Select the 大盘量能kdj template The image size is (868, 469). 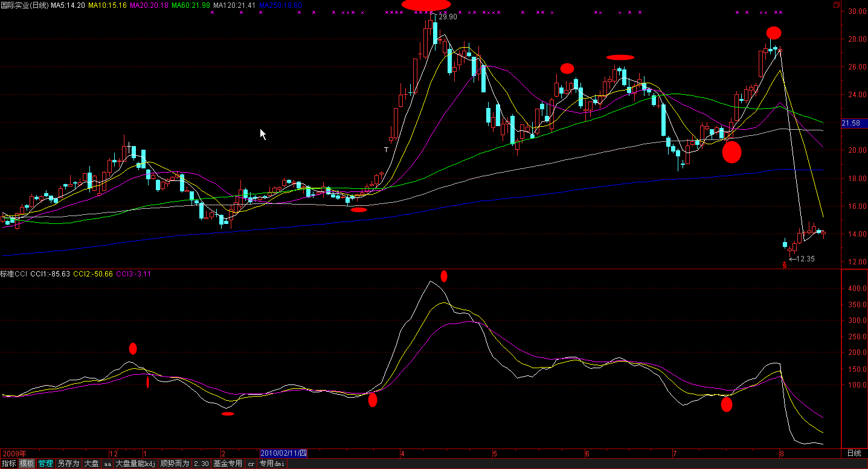(135, 464)
